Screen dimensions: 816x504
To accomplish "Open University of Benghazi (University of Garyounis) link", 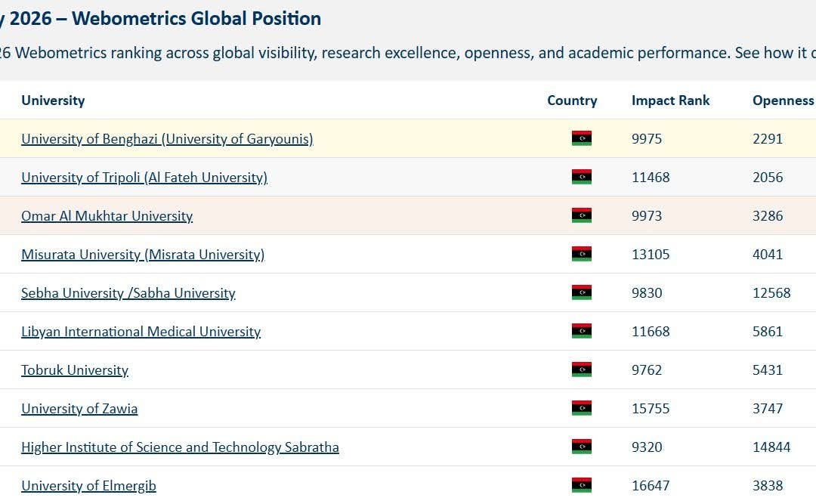I will click(167, 139).
